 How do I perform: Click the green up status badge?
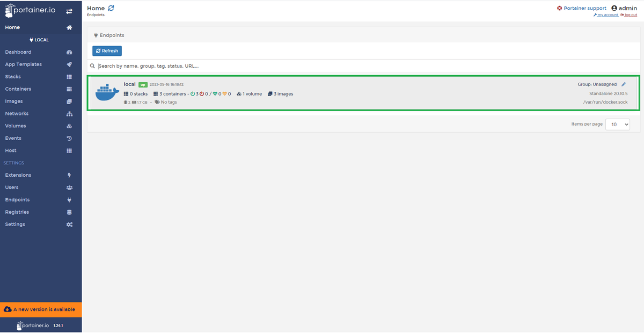click(143, 85)
